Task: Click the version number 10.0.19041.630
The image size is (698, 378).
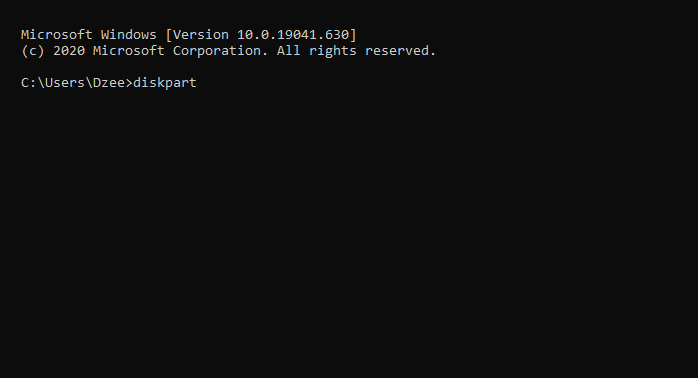Action: (293, 35)
